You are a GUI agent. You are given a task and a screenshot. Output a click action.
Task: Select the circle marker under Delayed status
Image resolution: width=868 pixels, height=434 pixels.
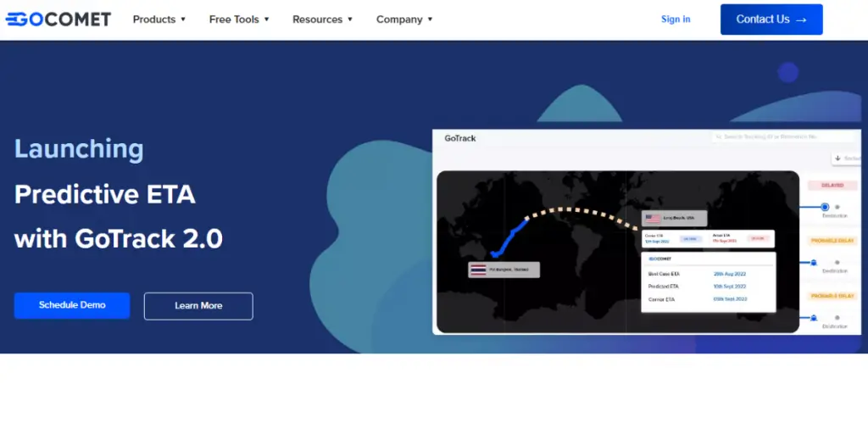coord(825,206)
